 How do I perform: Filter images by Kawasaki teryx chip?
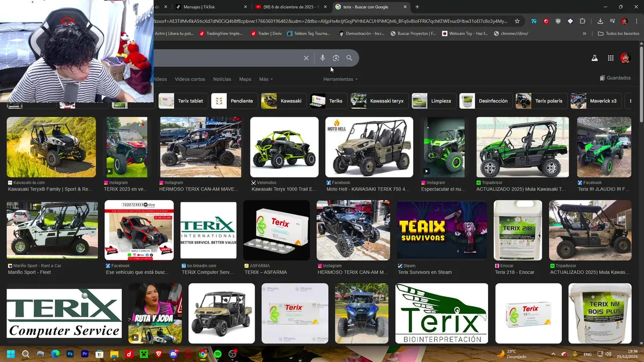(x=379, y=101)
